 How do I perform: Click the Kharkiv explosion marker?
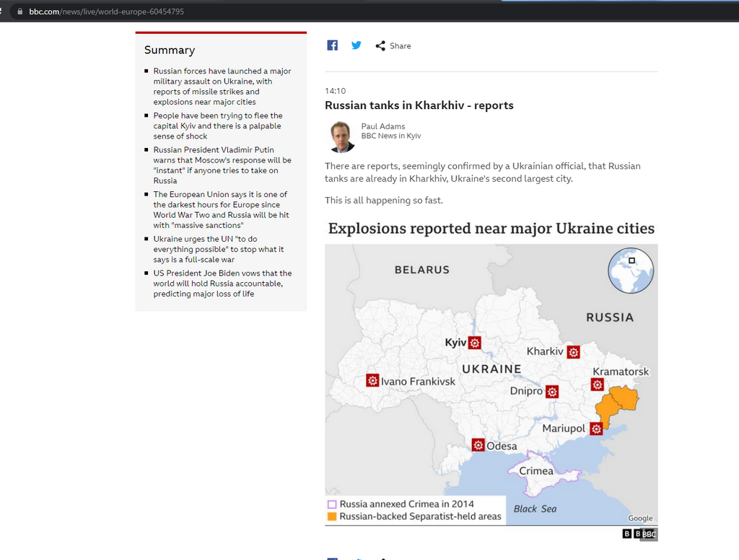pos(573,352)
